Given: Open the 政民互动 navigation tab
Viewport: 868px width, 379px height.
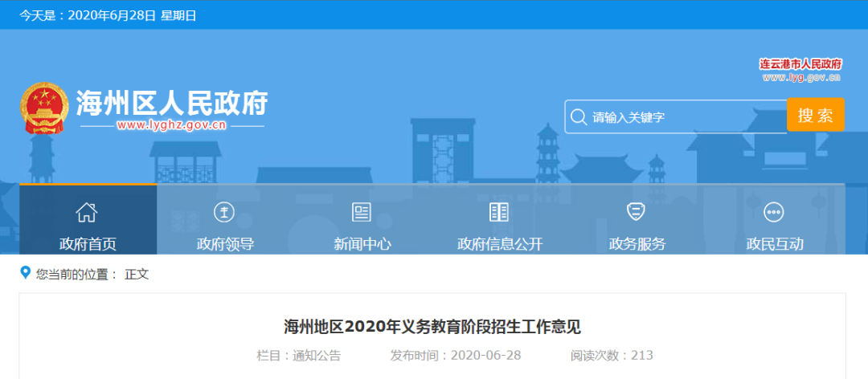Looking at the screenshot, I should pos(775,220).
